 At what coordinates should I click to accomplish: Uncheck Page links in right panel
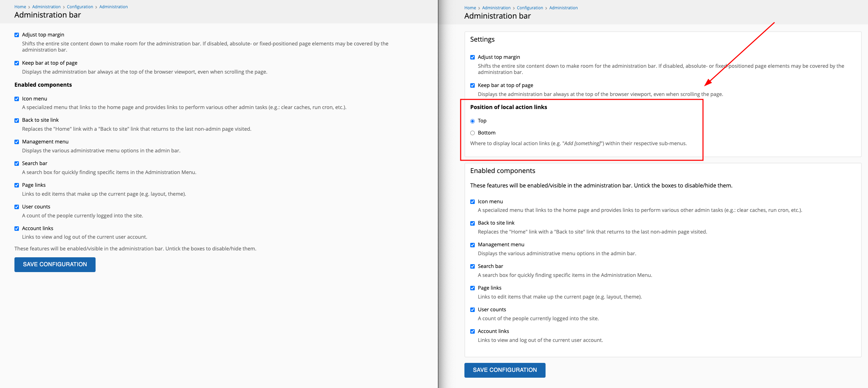[472, 288]
